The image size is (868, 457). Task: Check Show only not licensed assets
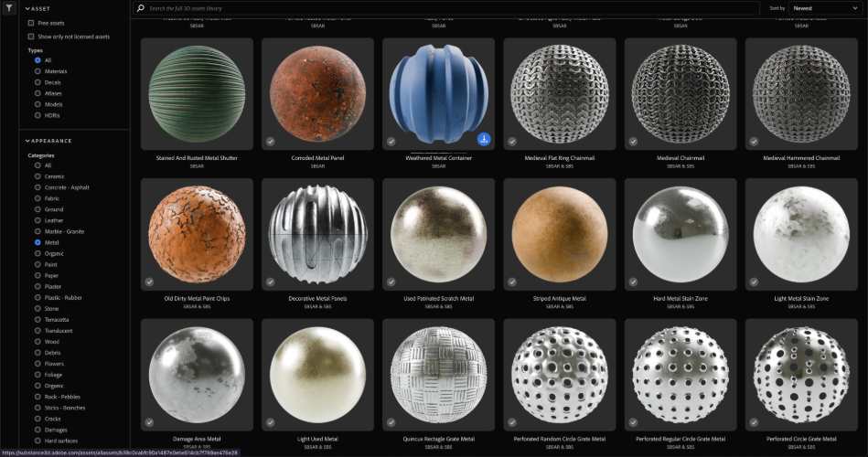click(31, 37)
